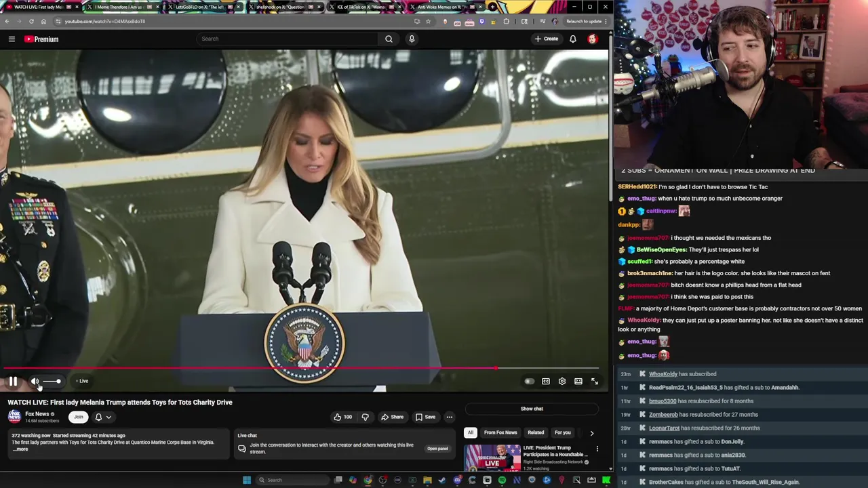868x488 pixels.
Task: Open the YouTube guide hamburger menu
Action: point(12,39)
